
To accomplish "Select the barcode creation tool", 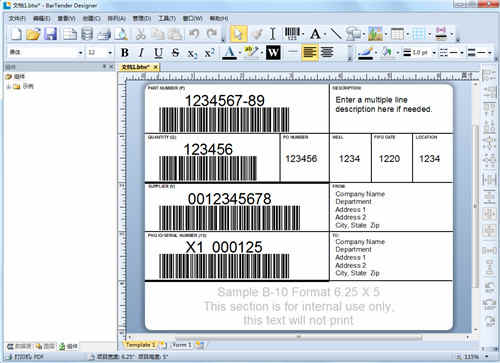I will [292, 34].
